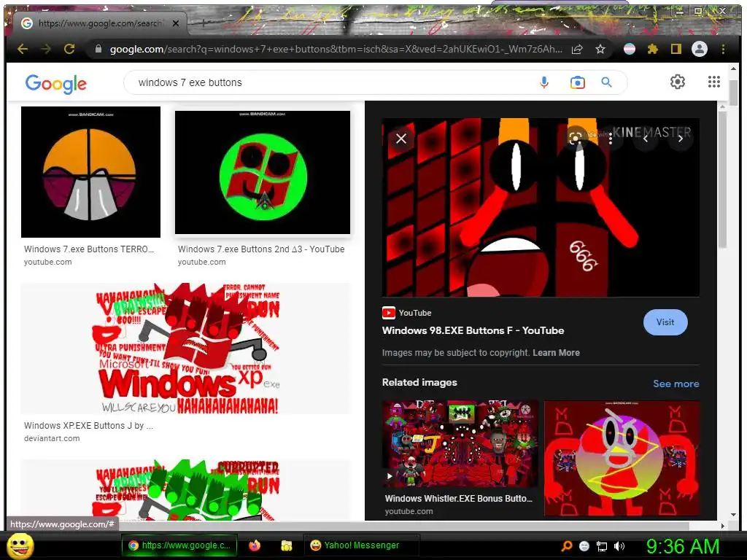Open the network tray icon
The image size is (747, 560).
tap(602, 546)
